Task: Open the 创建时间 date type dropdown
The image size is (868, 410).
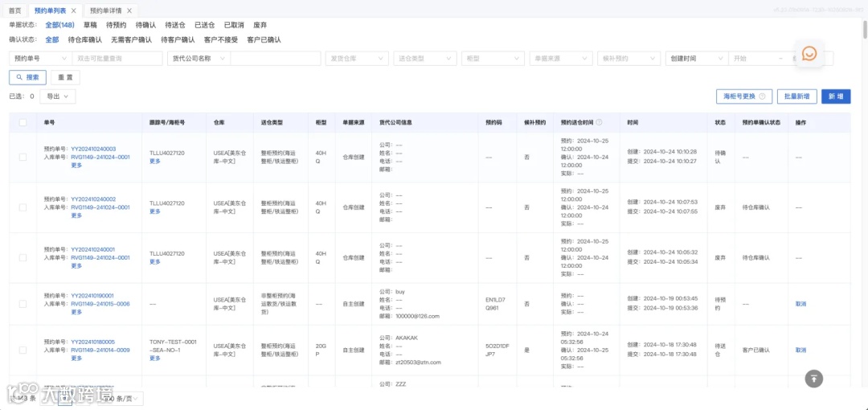Action: pos(697,58)
